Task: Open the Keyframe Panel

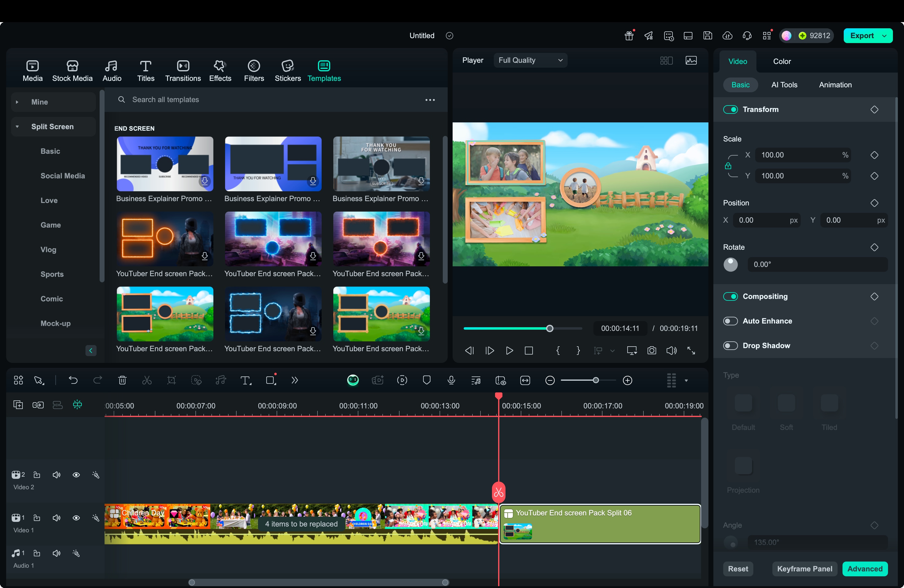Action: click(x=804, y=569)
